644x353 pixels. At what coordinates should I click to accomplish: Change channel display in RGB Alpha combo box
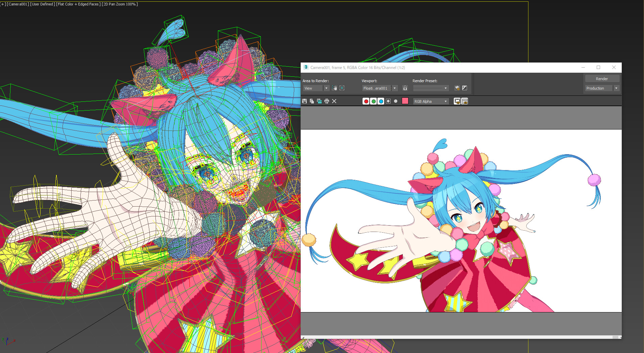431,101
